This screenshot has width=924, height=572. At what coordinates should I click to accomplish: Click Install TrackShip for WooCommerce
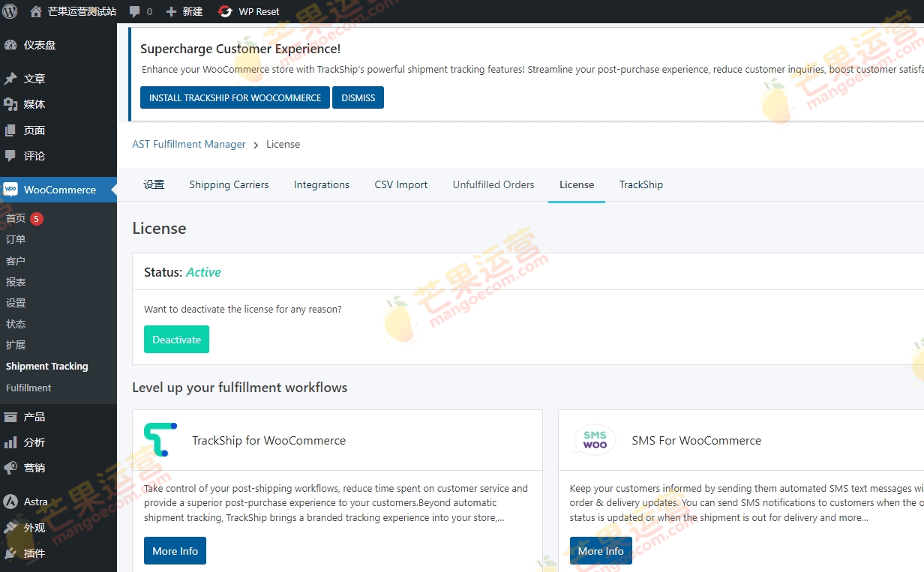235,97
